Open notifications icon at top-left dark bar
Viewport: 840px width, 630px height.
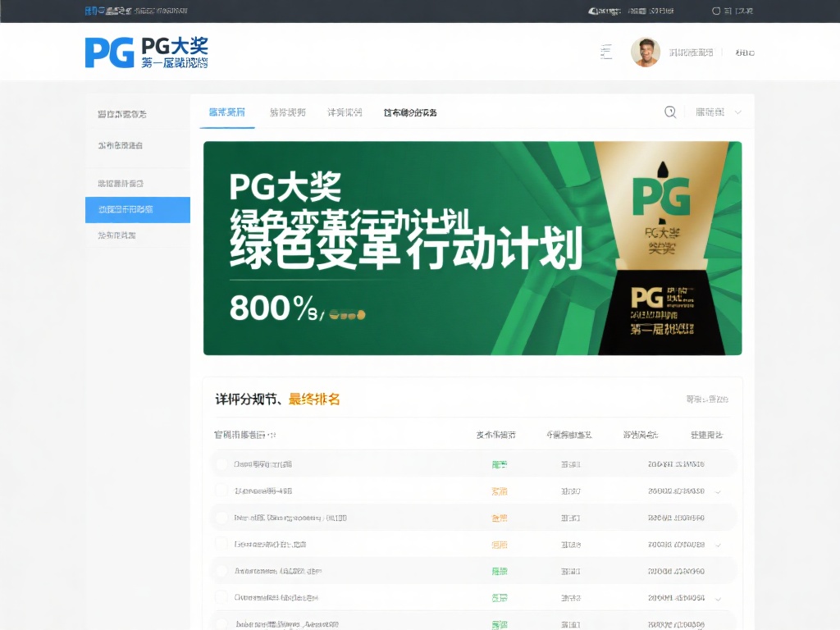89,11
